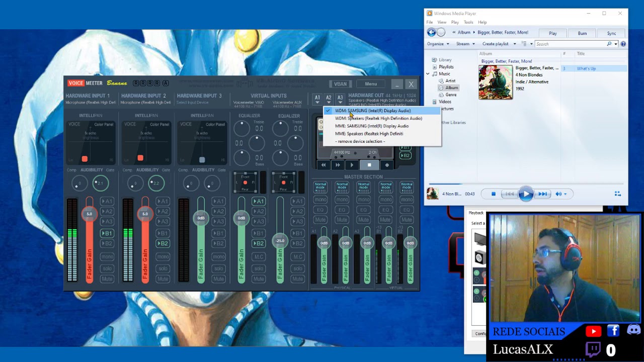Click the Media Player seek bar
Image resolution: width=644 pixels, height=362 pixels.
point(526,184)
